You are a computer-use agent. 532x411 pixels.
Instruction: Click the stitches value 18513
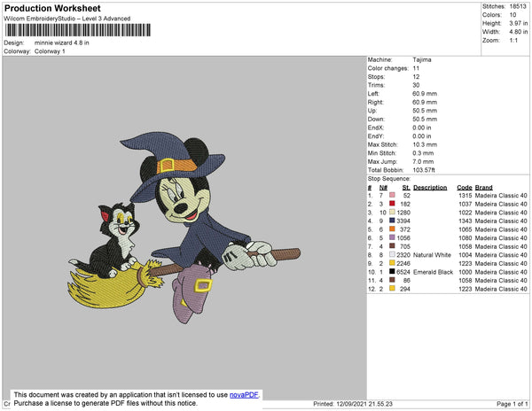(518, 6)
